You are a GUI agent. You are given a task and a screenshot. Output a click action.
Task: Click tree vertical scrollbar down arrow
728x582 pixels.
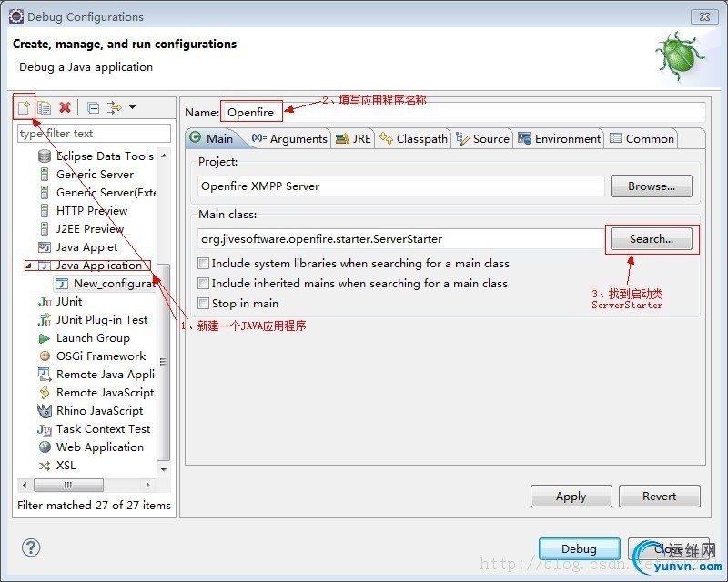(x=164, y=469)
